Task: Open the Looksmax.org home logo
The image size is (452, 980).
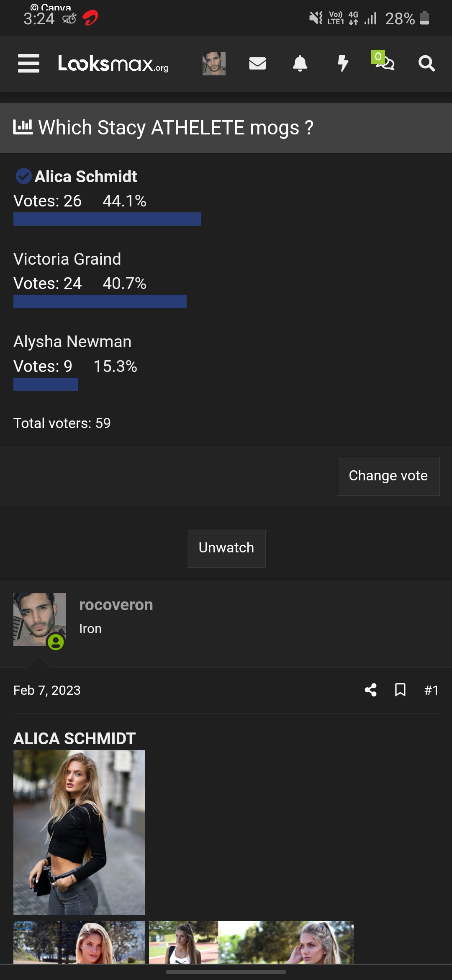Action: pos(113,64)
